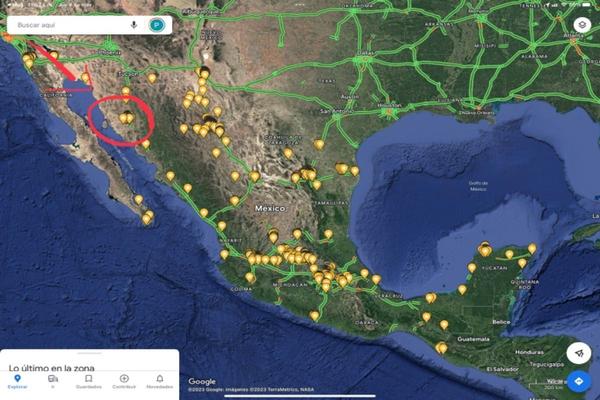Open the Lo último en la zona panel
The width and height of the screenshot is (600, 400).
tap(51, 368)
